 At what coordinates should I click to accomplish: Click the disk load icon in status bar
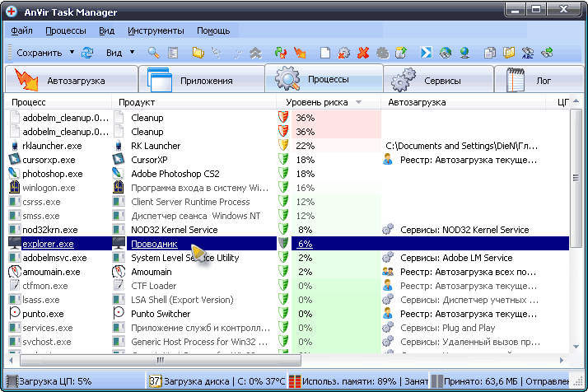click(155, 382)
